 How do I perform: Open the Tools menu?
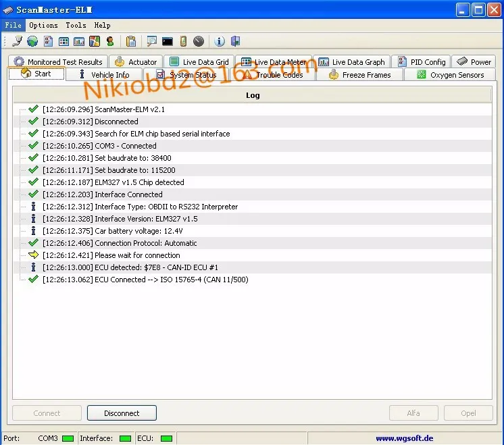(x=76, y=26)
